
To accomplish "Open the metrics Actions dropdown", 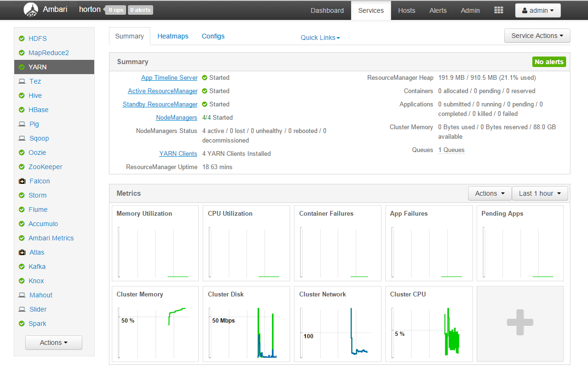I will pyautogui.click(x=490, y=193).
